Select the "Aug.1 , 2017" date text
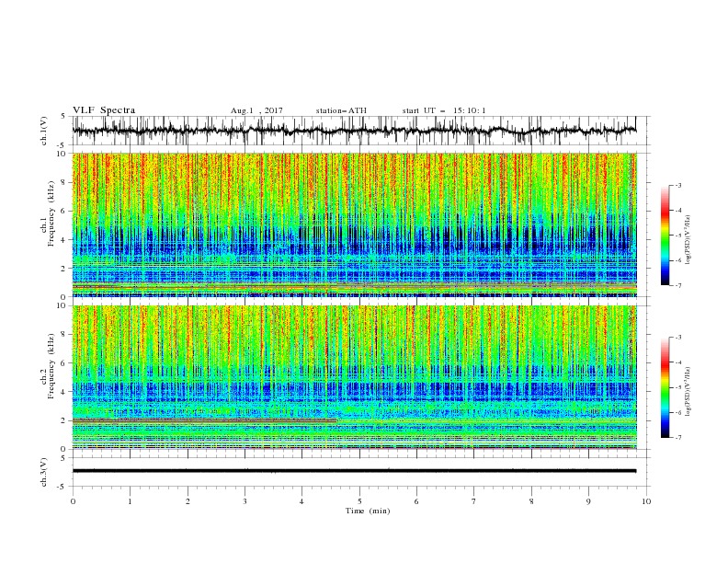The height and width of the screenshot is (563, 728). click(256, 110)
